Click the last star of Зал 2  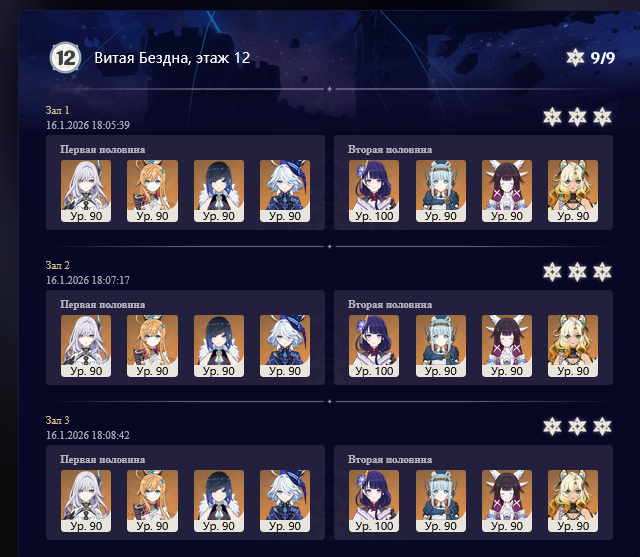tap(602, 272)
